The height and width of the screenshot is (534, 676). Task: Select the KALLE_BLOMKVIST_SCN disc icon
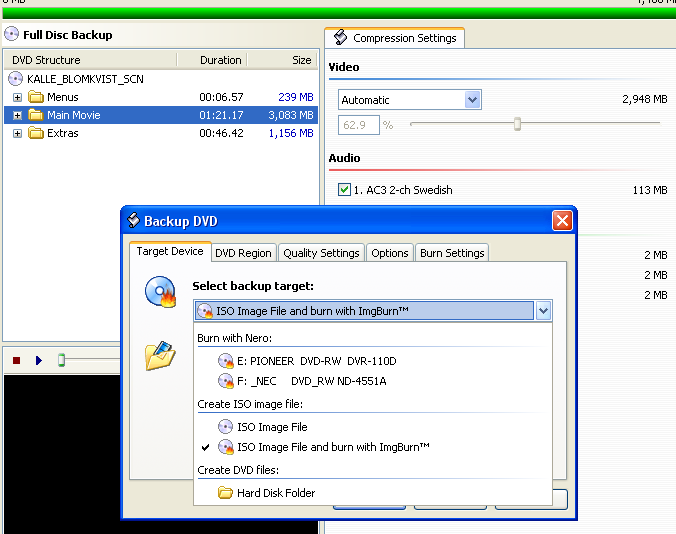click(x=16, y=78)
